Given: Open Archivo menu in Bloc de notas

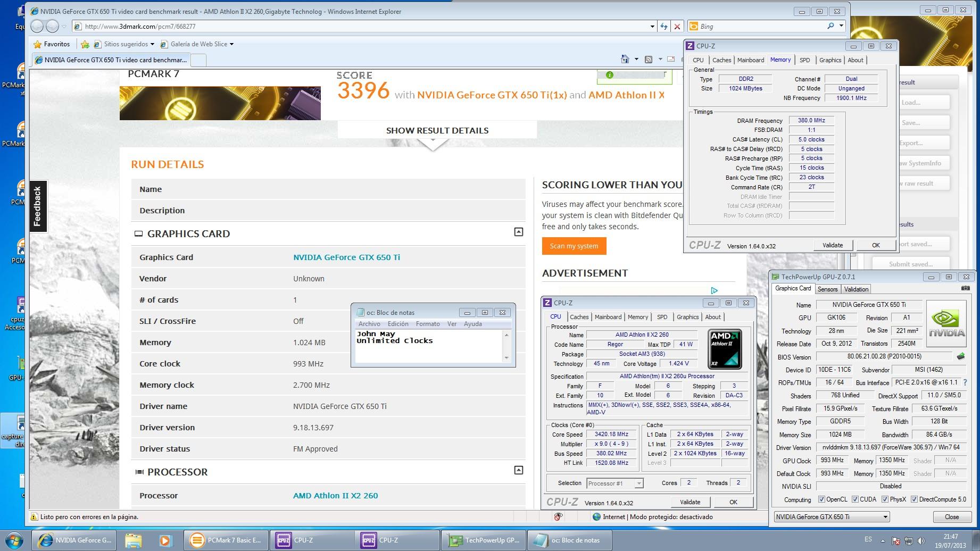Looking at the screenshot, I should pyautogui.click(x=369, y=324).
